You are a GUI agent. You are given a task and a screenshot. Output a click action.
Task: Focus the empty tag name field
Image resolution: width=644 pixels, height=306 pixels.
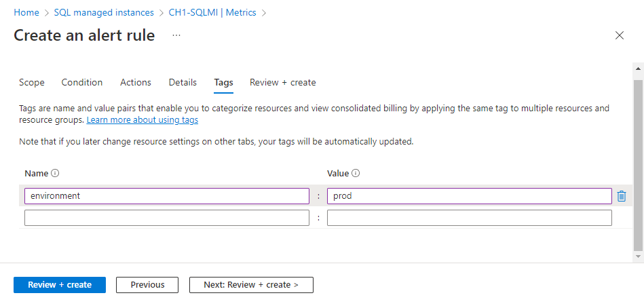[166, 218]
